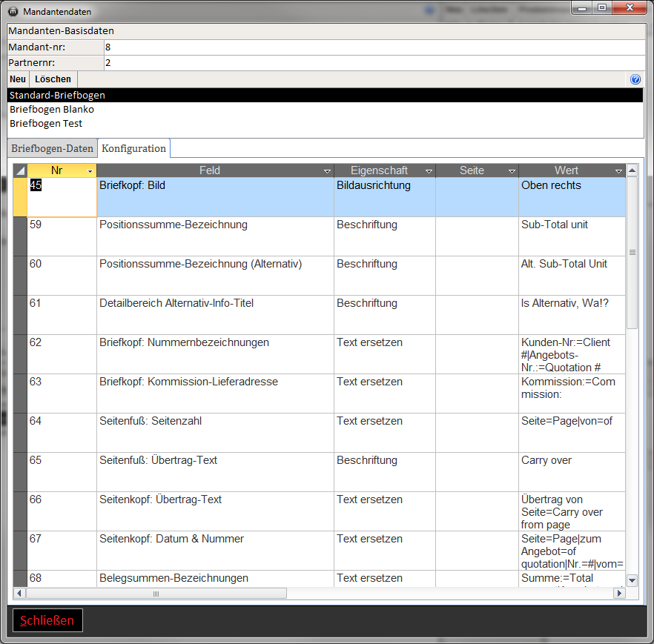Viewport: 654px width, 644px height.
Task: Open the Nr column filter dropdown
Action: tap(90, 171)
